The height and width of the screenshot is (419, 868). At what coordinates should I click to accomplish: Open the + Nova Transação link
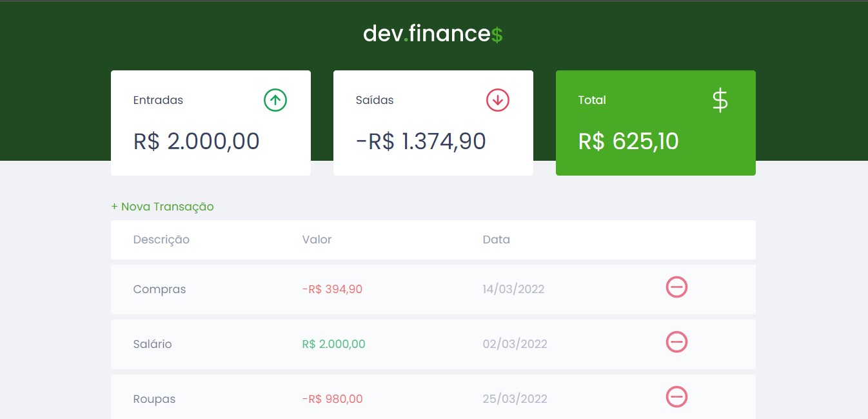coord(163,207)
